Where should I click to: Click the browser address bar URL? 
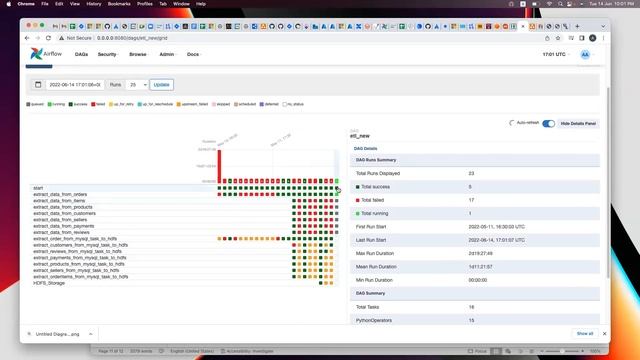coord(132,38)
